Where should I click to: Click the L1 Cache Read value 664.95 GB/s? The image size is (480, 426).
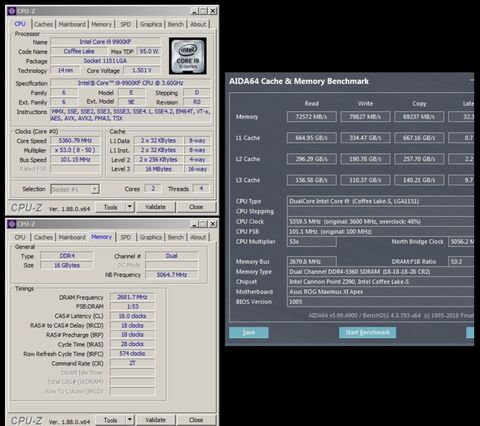pyautogui.click(x=311, y=138)
